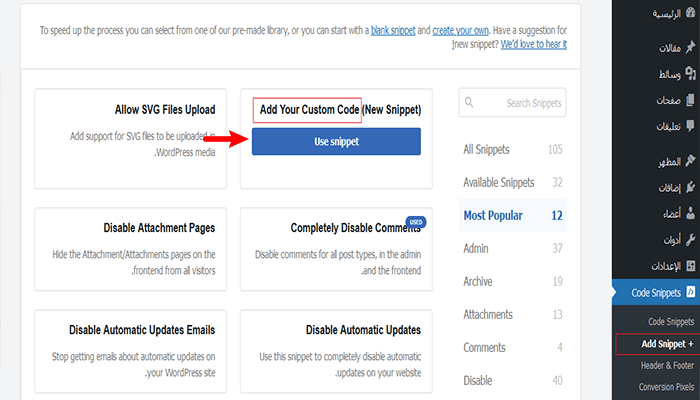
Task: Open the Media (وسائط) icon
Action: [x=690, y=74]
